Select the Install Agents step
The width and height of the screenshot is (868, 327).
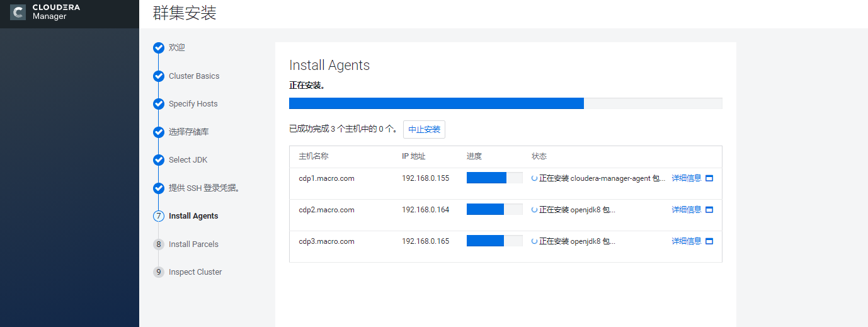[193, 216]
